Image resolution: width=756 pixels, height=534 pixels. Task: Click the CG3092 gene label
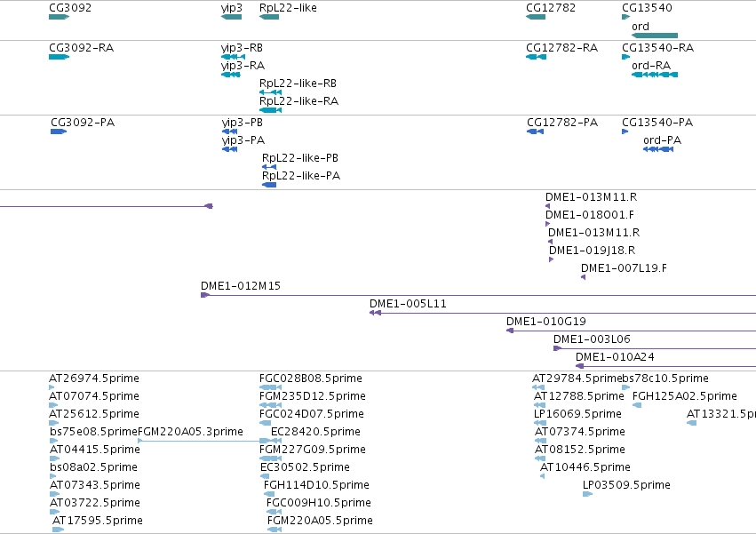[70, 8]
